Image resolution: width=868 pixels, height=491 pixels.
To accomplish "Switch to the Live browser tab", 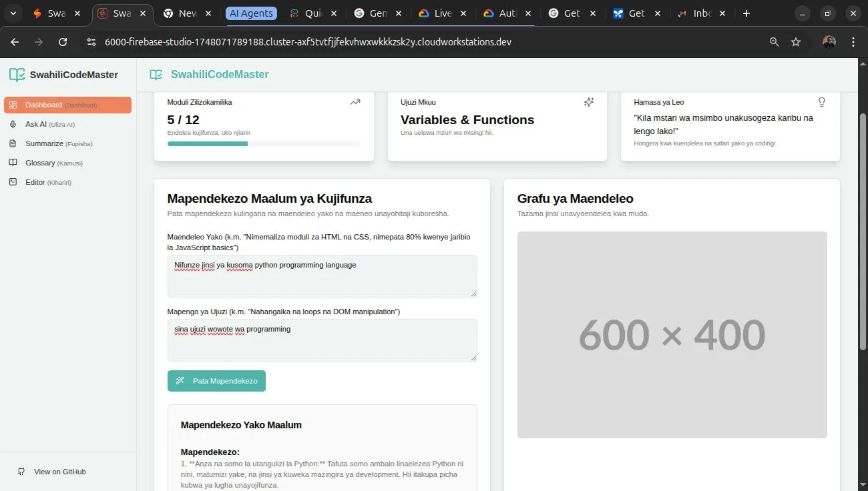I will point(443,13).
